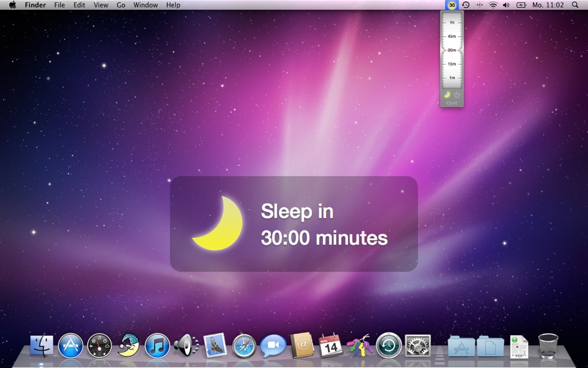Image resolution: width=588 pixels, height=368 pixels.
Task: Open the Documents folder stack in Dock
Action: coord(490,346)
